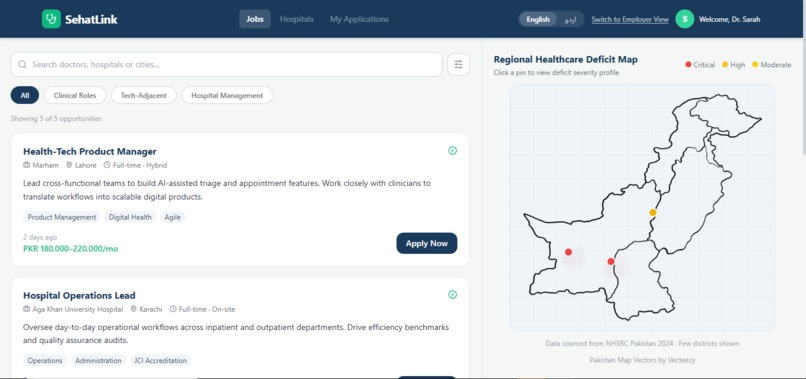Click the Moderate legend dot
This screenshot has height=379, width=806.
coord(755,64)
